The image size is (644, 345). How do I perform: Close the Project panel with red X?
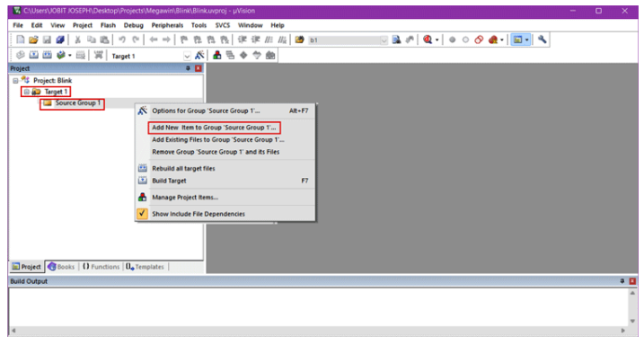(x=198, y=68)
